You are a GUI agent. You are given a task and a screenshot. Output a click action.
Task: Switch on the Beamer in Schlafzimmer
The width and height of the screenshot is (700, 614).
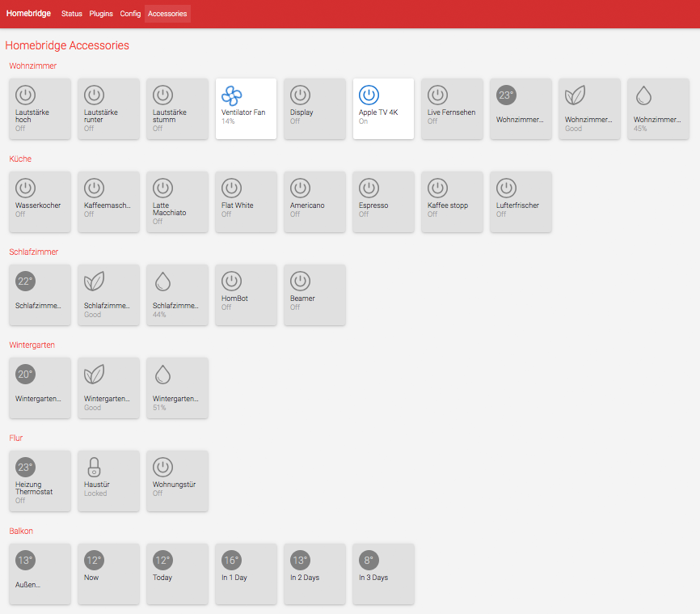pos(314,294)
